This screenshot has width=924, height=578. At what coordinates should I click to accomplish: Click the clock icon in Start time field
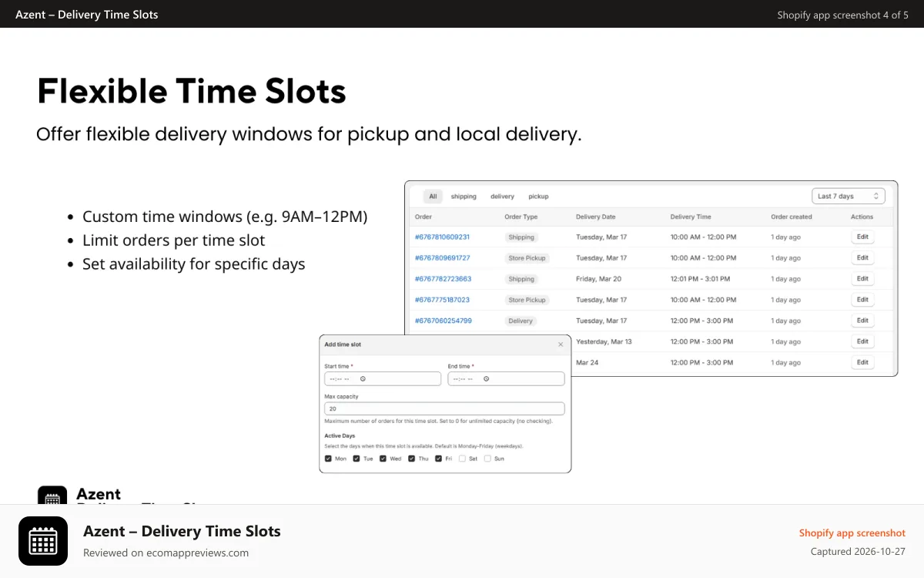click(x=363, y=379)
